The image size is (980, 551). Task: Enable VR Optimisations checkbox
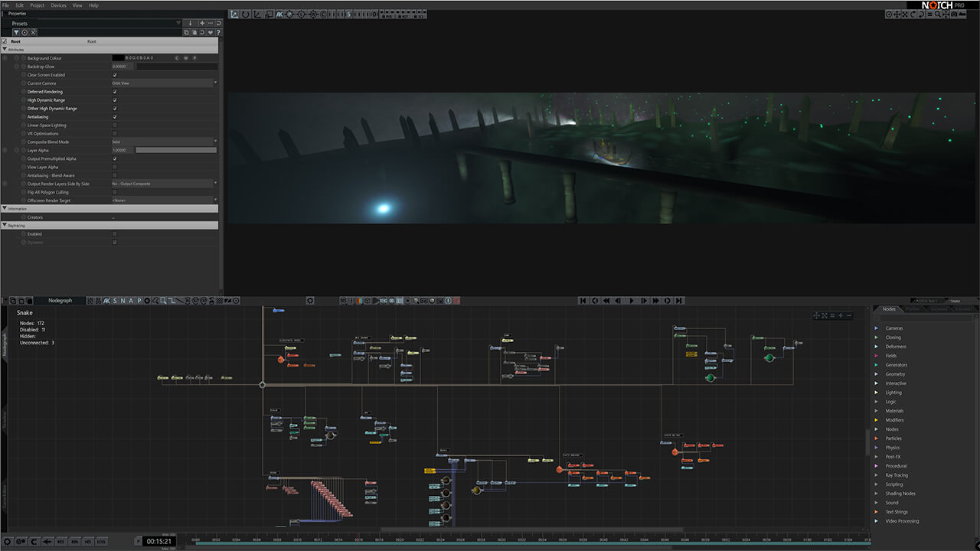pyautogui.click(x=115, y=133)
